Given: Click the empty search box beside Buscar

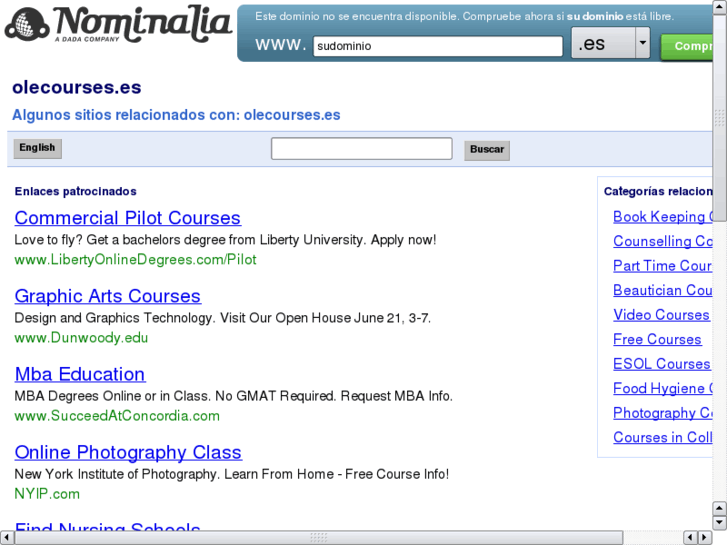Looking at the screenshot, I should [x=361, y=148].
